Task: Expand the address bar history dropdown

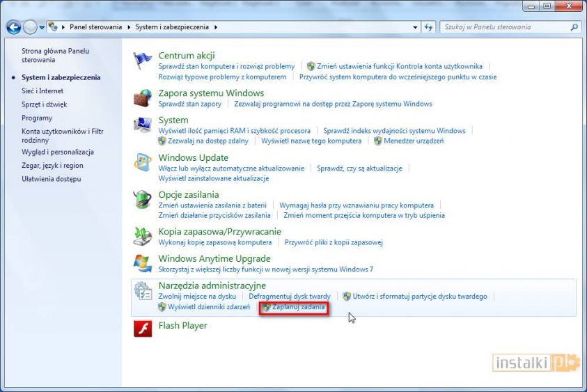Action: (415, 27)
